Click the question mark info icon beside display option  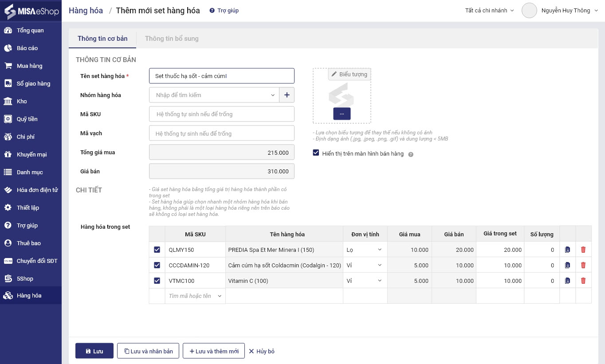(x=411, y=154)
